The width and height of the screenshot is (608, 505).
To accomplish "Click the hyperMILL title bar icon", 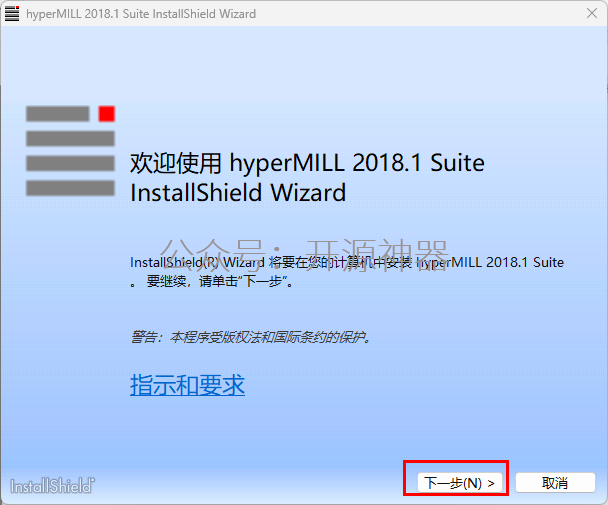I will pos(12,14).
